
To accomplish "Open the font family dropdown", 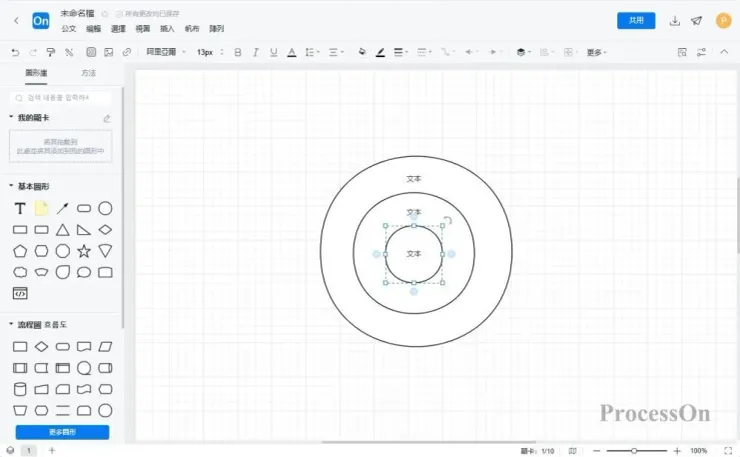I will (166, 52).
